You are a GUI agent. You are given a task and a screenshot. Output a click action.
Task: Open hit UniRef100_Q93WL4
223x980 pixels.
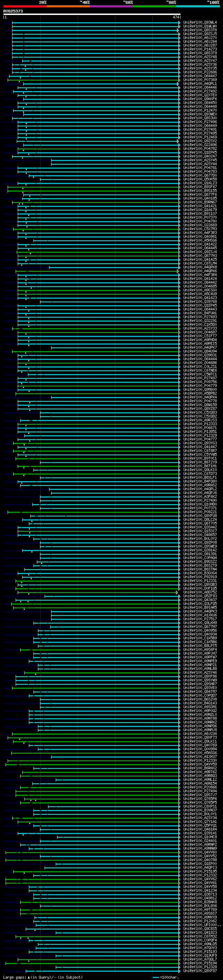(x=200, y=23)
